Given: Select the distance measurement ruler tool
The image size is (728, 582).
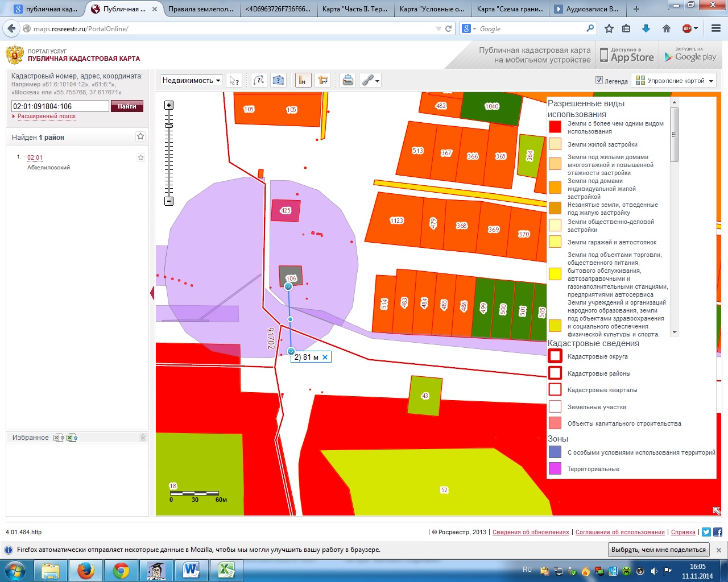Looking at the screenshot, I should (x=303, y=81).
